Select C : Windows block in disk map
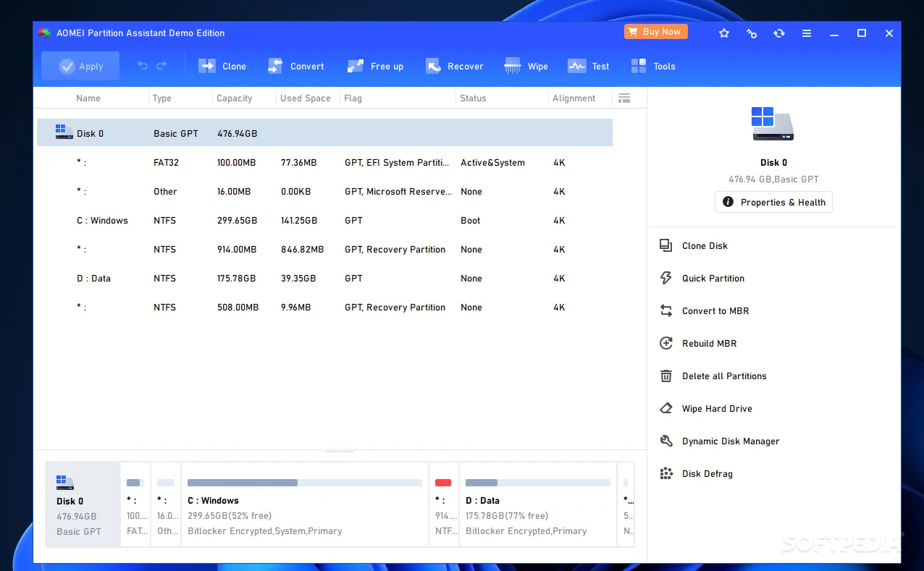 click(x=305, y=504)
